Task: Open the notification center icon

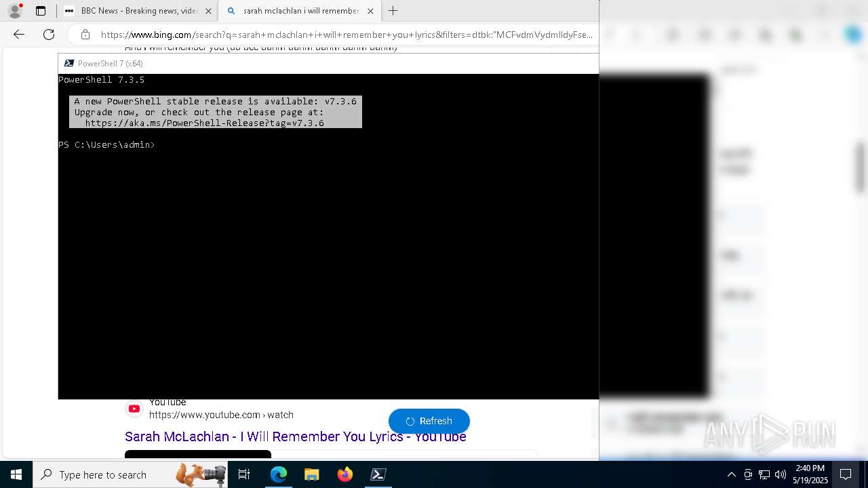Action: coord(846,474)
